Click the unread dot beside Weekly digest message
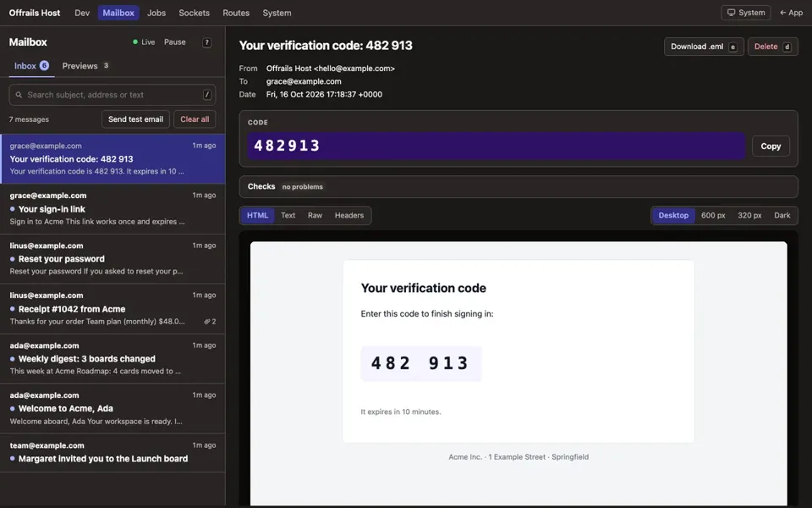This screenshot has width=812, height=508. pyautogui.click(x=13, y=359)
